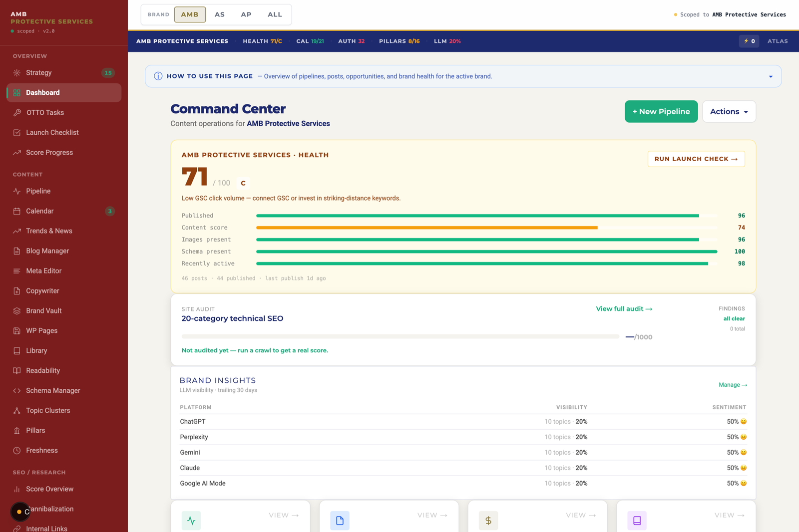The image size is (799, 532).
Task: Click the LLM 20% status item
Action: coord(447,41)
